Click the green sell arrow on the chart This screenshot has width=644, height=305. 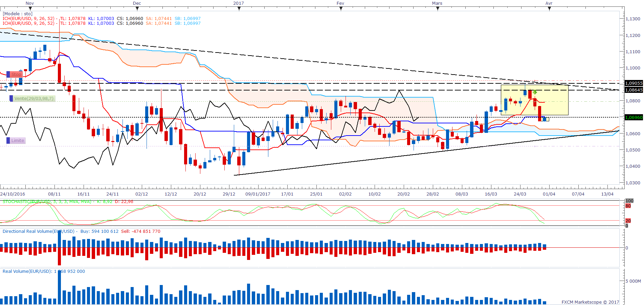pyautogui.click(x=535, y=92)
